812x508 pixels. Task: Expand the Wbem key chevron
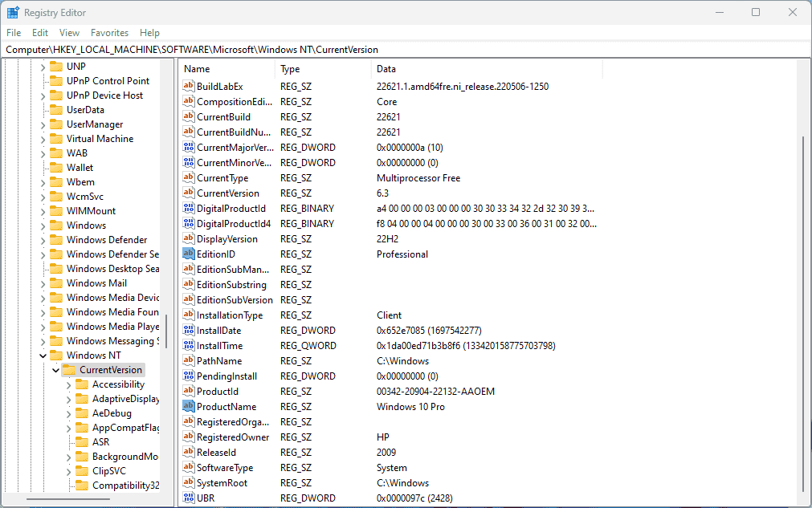[43, 182]
